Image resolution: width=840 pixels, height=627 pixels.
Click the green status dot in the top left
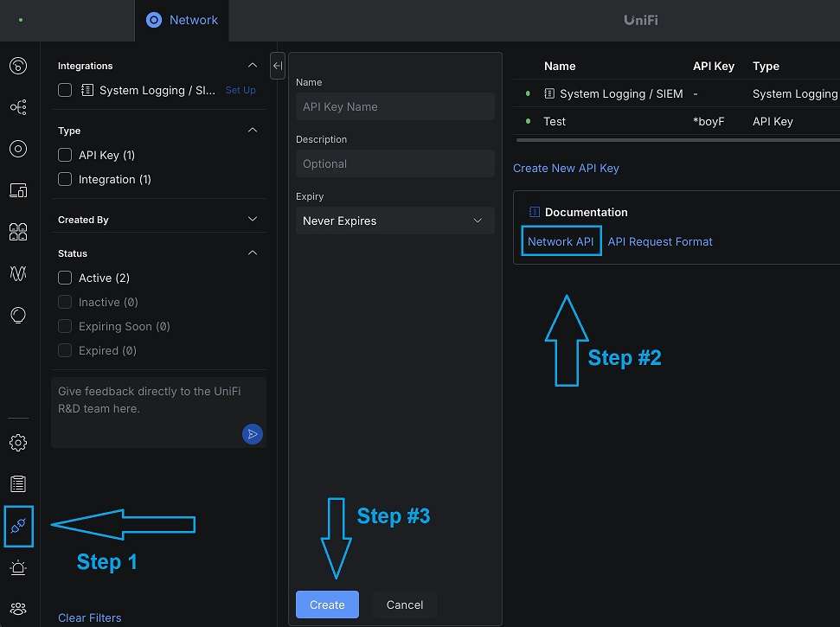pos(21,21)
